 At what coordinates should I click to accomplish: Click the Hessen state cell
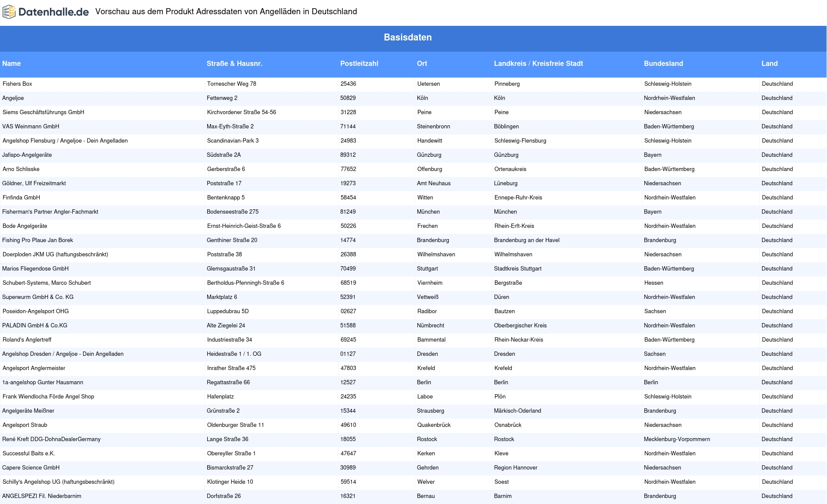click(654, 283)
